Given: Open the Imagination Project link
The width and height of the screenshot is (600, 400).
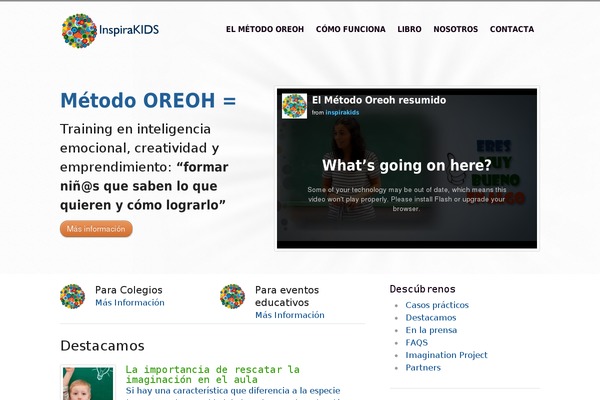Looking at the screenshot, I should [447, 355].
